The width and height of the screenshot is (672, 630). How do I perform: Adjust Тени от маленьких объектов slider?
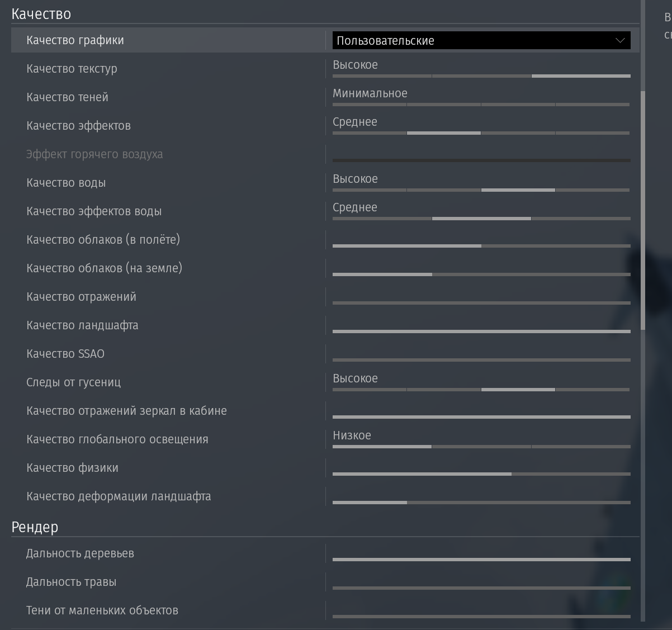[x=481, y=617]
